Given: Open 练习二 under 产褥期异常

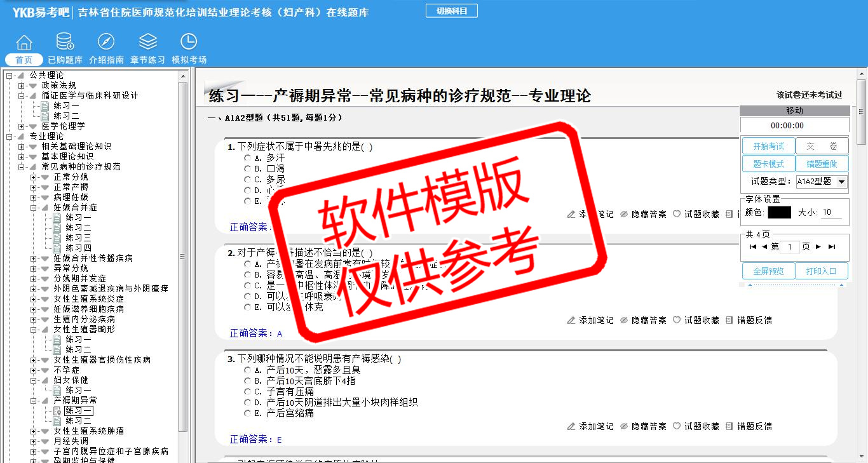Looking at the screenshot, I should pyautogui.click(x=78, y=421).
